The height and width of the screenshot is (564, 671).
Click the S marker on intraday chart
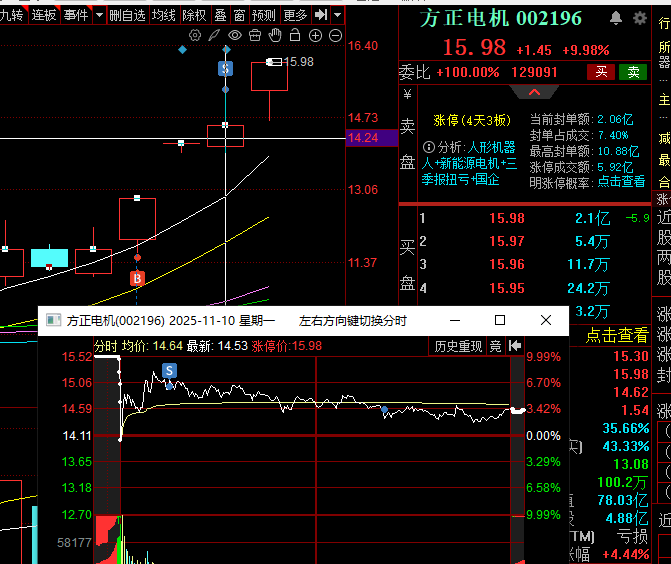(x=169, y=371)
